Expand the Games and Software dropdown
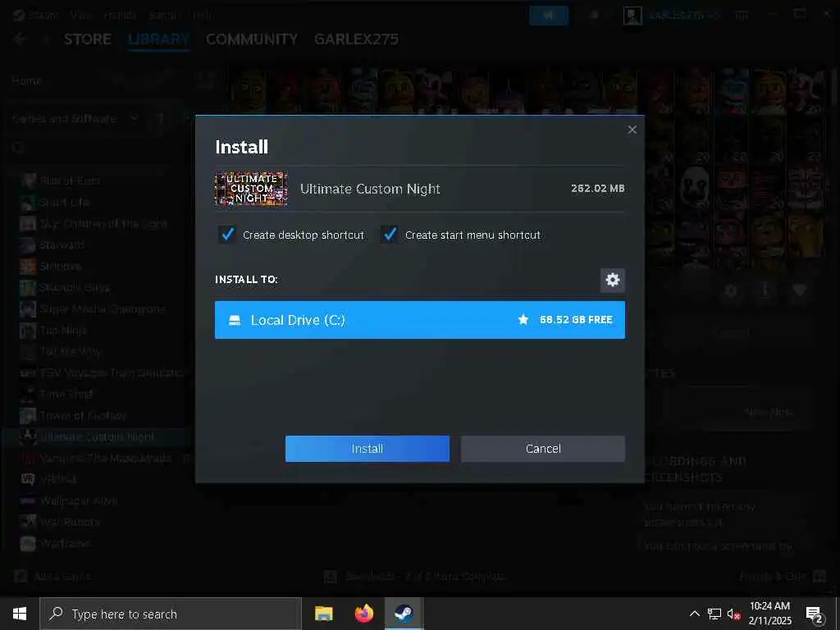Screen dimensions: 840x630 click(x=75, y=118)
